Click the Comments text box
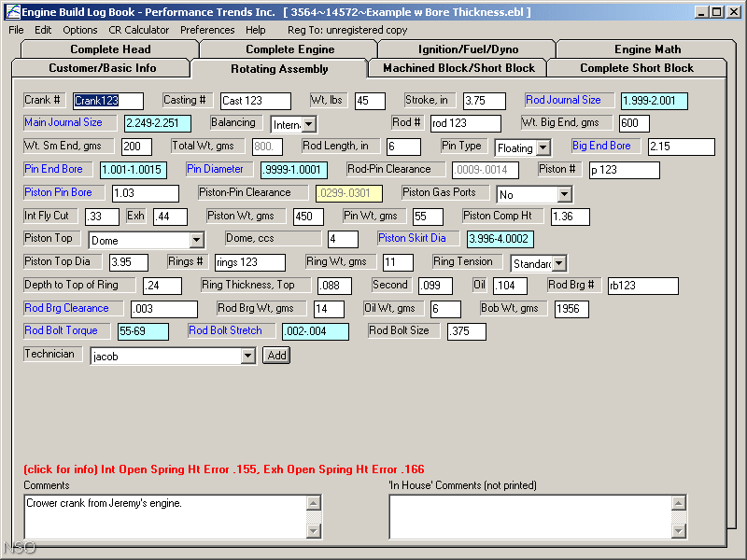The width and height of the screenshot is (747, 560). (165, 517)
